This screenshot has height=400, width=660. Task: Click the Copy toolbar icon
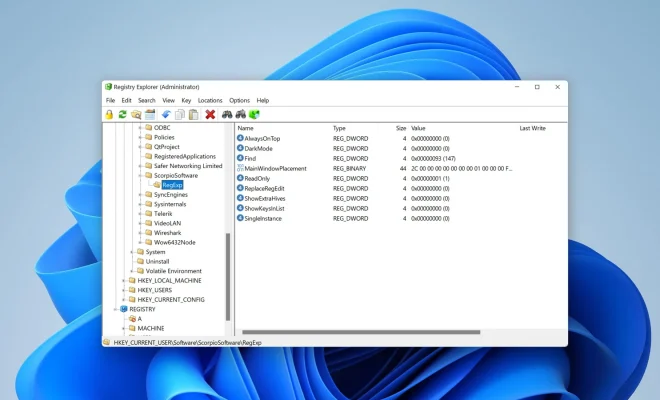(180, 114)
